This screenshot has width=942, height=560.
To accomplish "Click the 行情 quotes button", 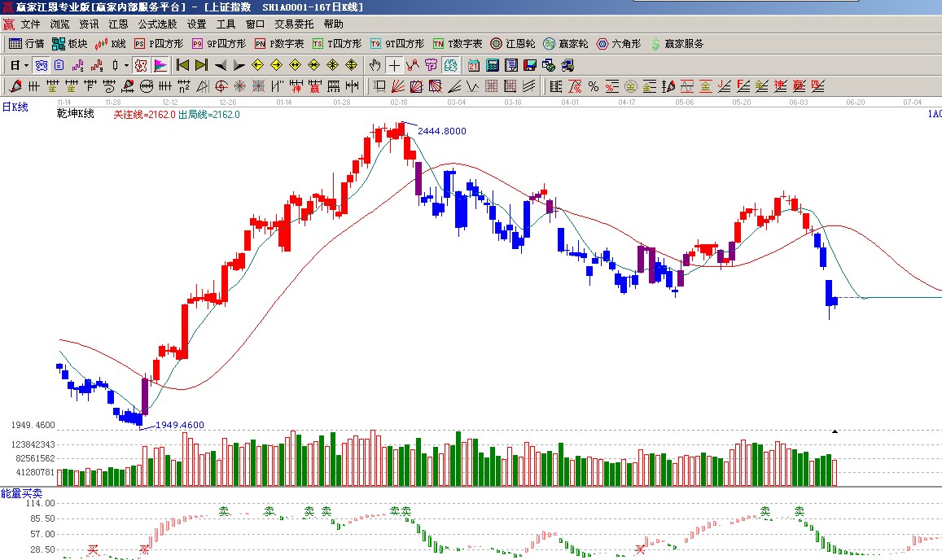I will (27, 44).
